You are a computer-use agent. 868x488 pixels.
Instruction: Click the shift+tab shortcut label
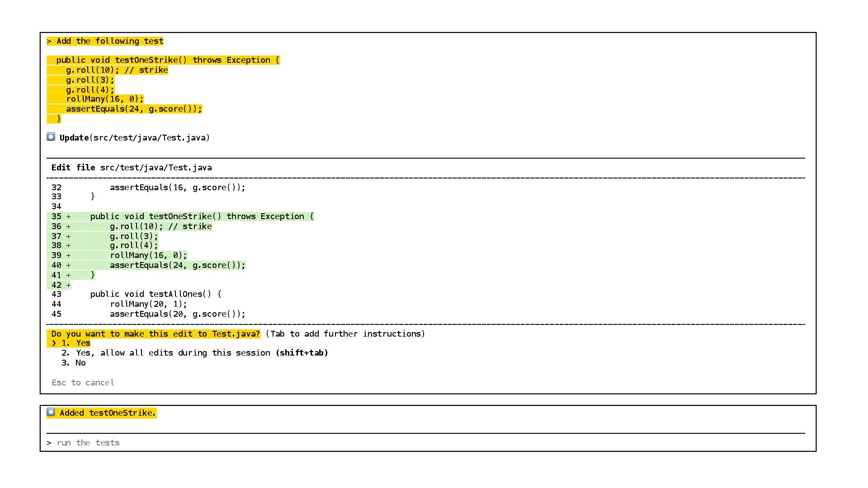(302, 353)
